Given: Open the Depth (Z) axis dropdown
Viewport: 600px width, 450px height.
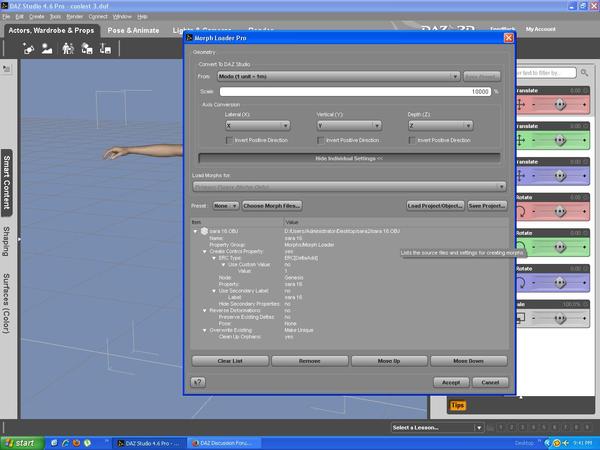Looking at the screenshot, I should 440,126.
